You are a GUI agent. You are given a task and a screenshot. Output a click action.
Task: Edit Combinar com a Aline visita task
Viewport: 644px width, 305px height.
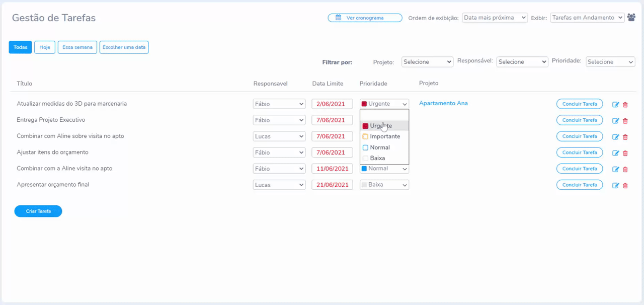[x=615, y=169]
